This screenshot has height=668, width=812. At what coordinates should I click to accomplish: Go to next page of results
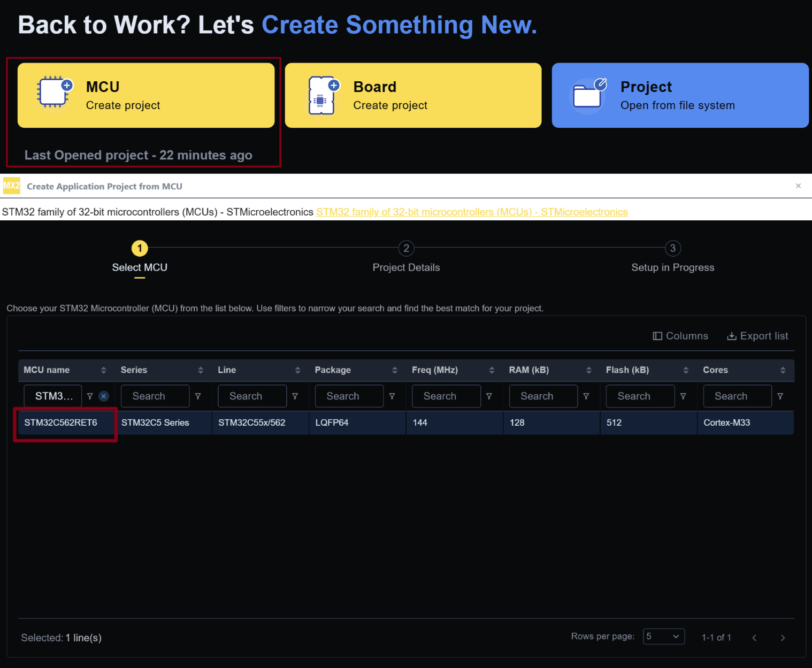[x=783, y=638]
